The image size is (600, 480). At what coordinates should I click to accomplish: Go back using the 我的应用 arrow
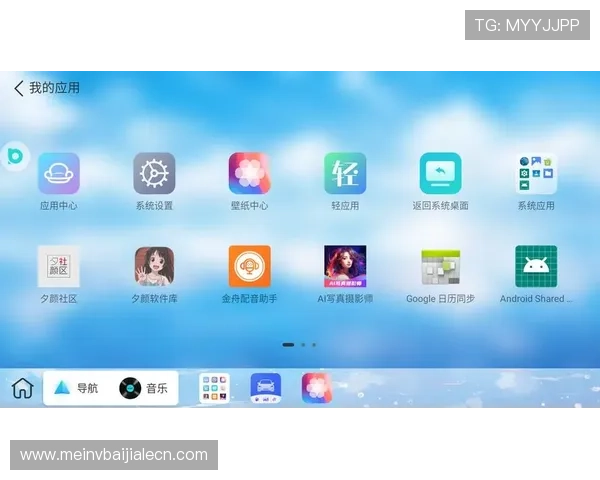(x=19, y=88)
